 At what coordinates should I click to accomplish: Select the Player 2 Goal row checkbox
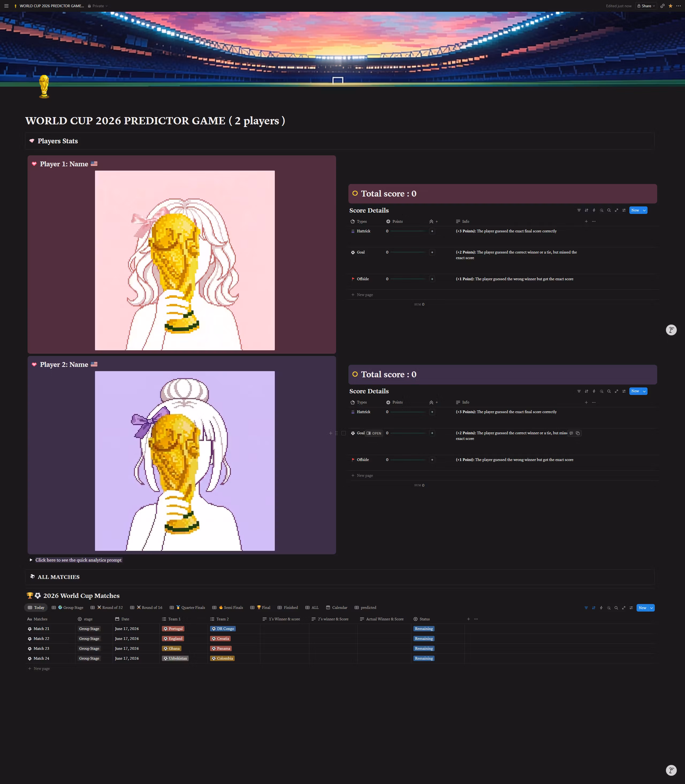pos(343,433)
